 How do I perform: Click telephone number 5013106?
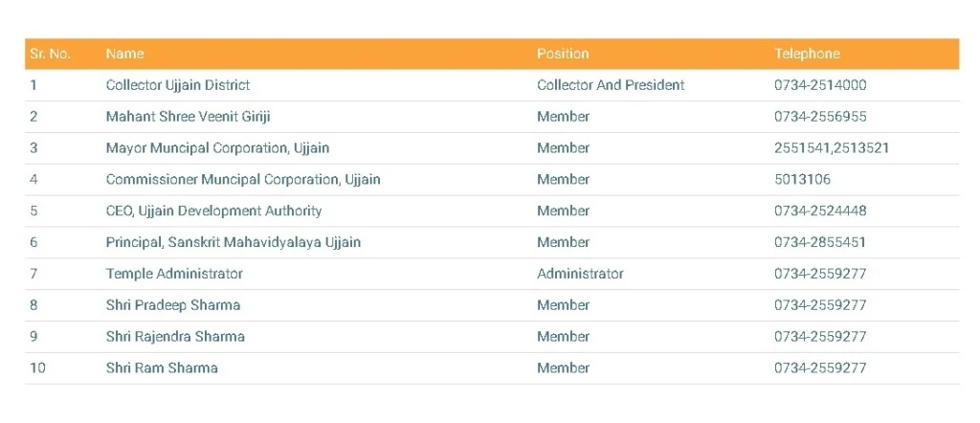click(802, 180)
